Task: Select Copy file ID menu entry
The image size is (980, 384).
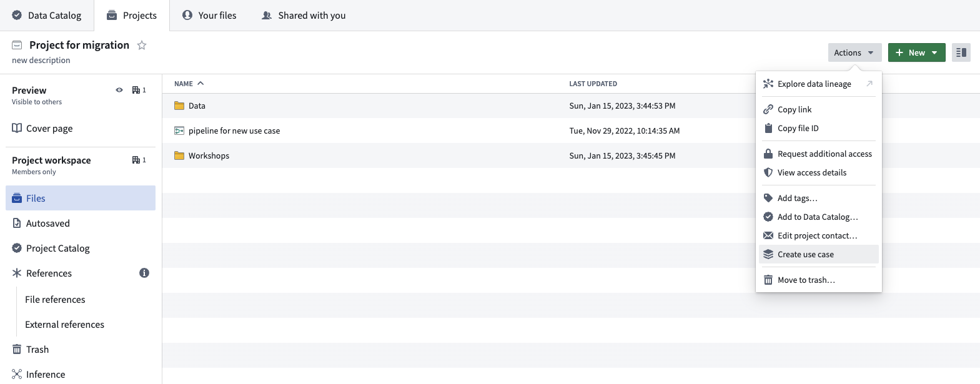Action: pos(818,128)
